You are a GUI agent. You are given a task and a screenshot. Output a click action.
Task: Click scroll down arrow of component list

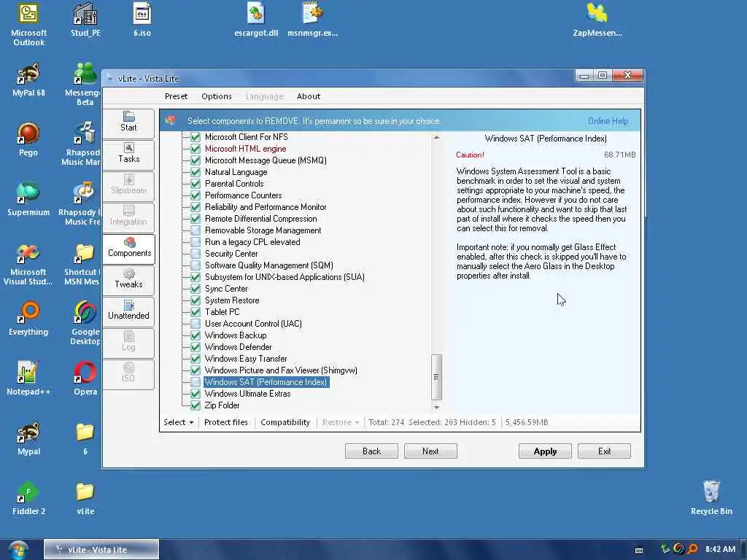[x=436, y=408]
